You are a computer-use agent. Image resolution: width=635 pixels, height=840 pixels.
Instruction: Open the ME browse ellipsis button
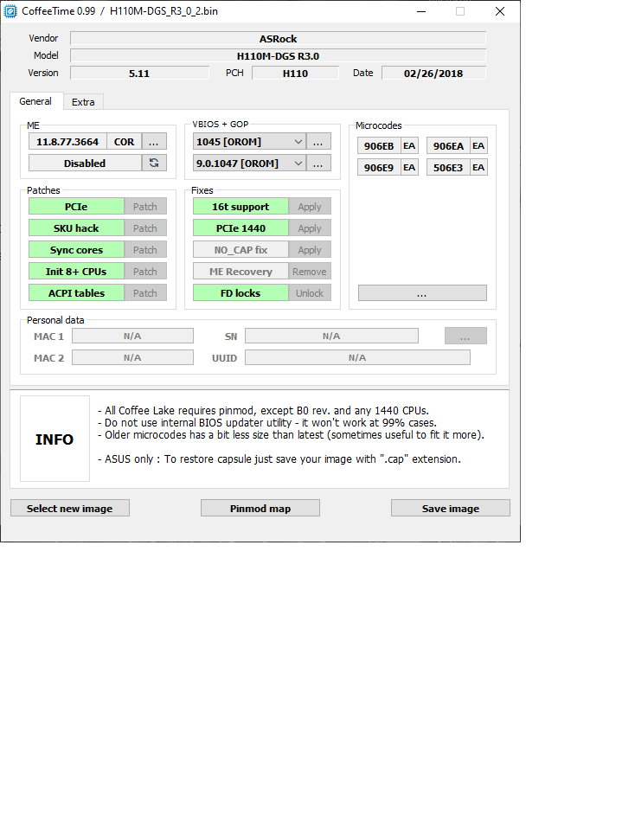pyautogui.click(x=154, y=141)
